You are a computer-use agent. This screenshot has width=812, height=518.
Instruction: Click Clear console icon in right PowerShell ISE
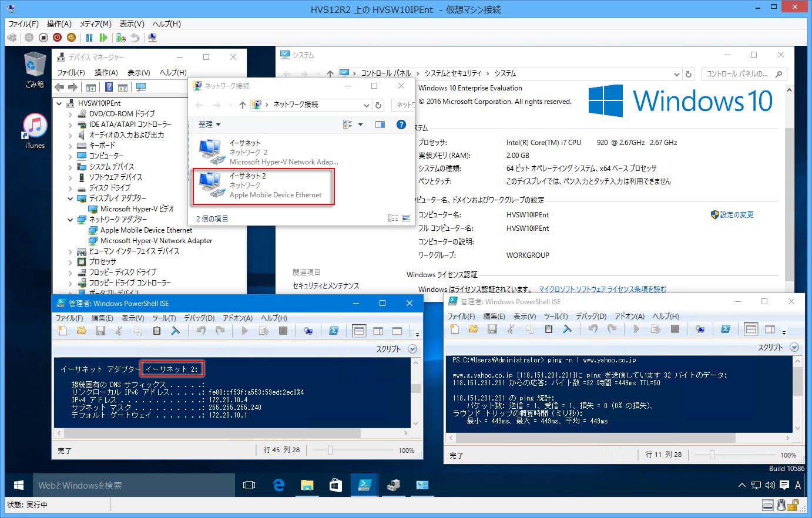point(567,329)
